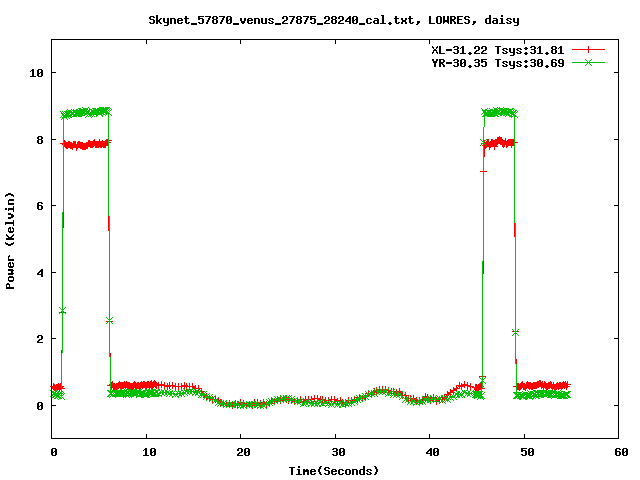Click the red XL legend line sample

588,50
